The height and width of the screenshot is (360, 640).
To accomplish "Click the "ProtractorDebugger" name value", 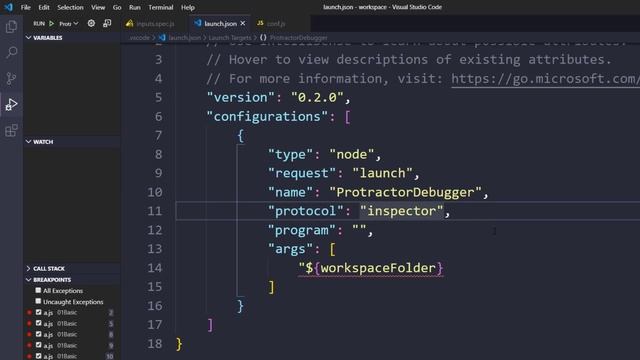I will (405, 192).
